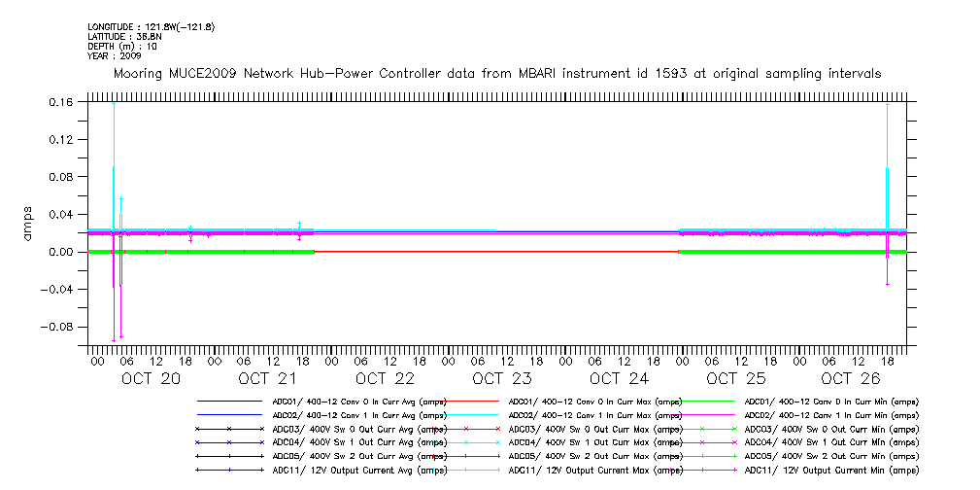This screenshot has height=490, width=980.
Task: Click the amps y-axis label
Action: coord(28,223)
